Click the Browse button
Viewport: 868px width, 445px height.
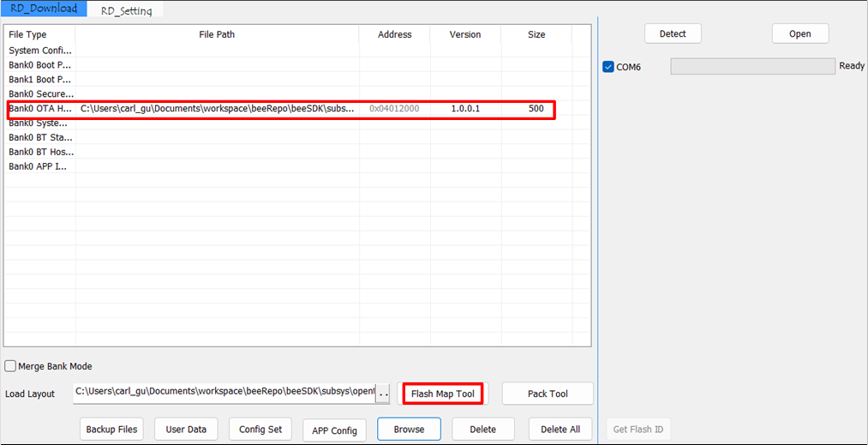pos(409,429)
